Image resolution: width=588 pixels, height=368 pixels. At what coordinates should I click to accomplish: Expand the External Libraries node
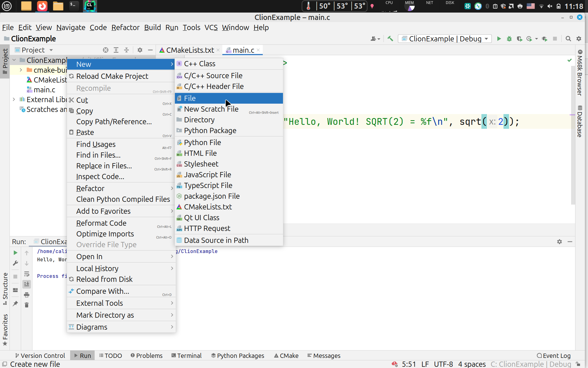14,99
